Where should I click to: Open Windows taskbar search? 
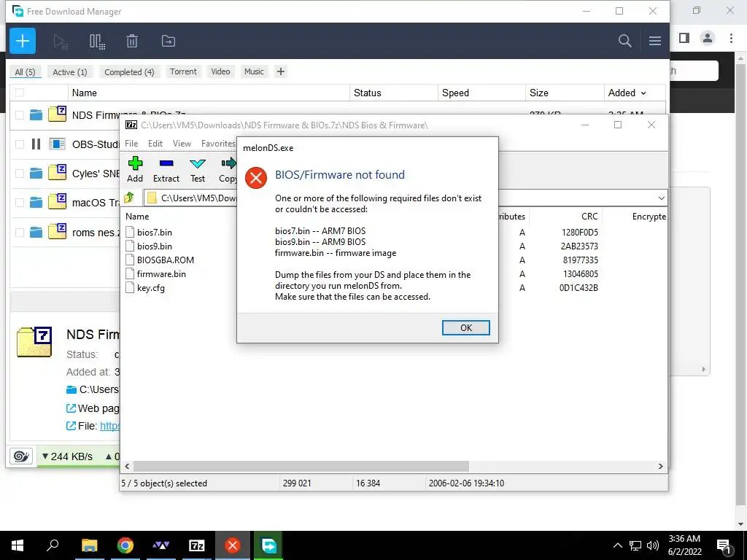pos(53,545)
